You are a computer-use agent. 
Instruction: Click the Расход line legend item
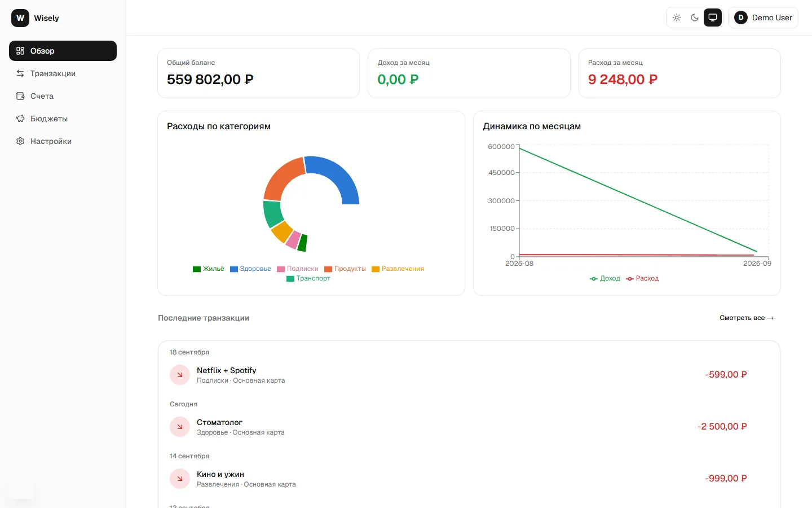pyautogui.click(x=642, y=278)
